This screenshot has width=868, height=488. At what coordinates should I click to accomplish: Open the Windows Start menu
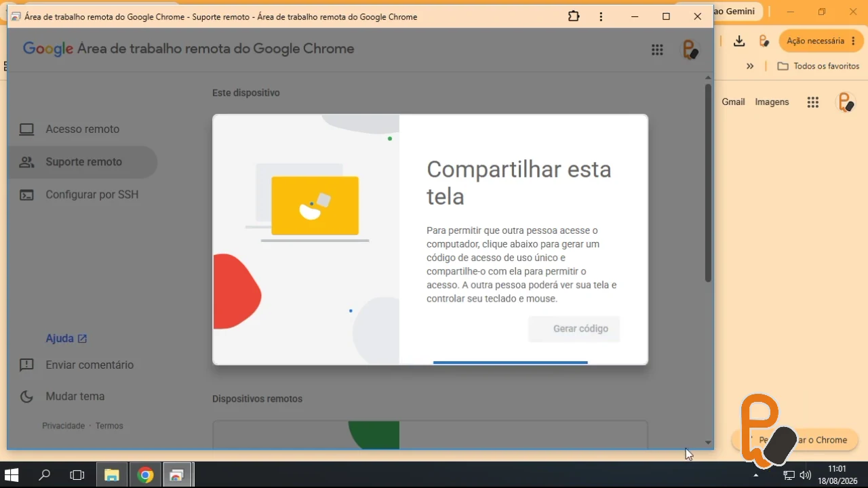[x=12, y=475]
